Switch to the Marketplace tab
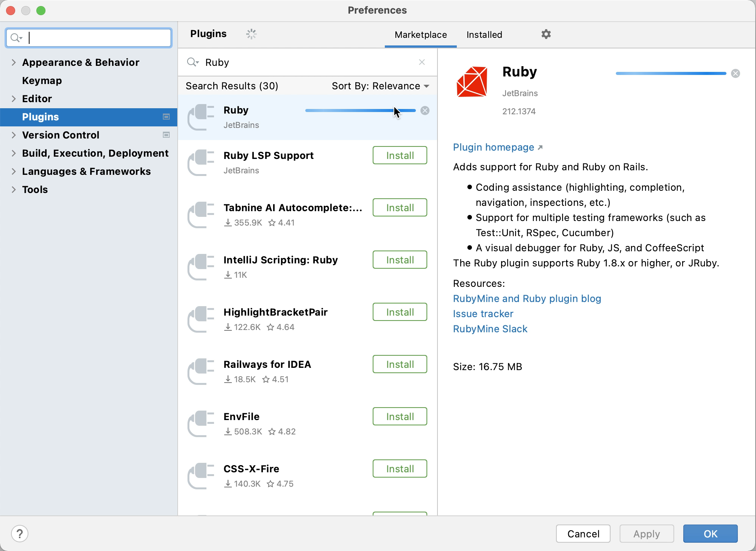 (421, 34)
